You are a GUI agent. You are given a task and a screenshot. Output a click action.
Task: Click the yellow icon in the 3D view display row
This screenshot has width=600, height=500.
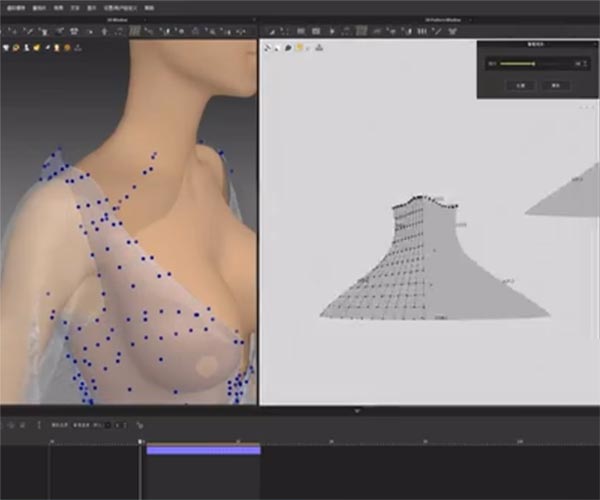click(x=37, y=46)
